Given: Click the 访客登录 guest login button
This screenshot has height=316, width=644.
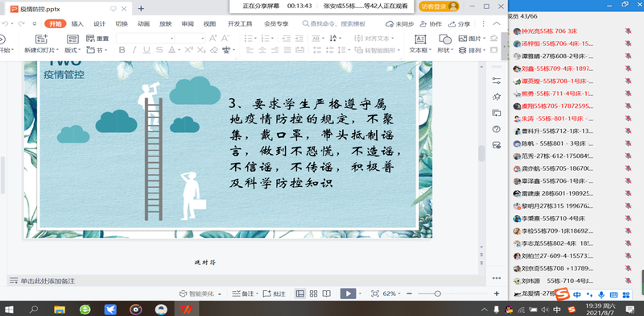Looking at the screenshot, I should [439, 6].
